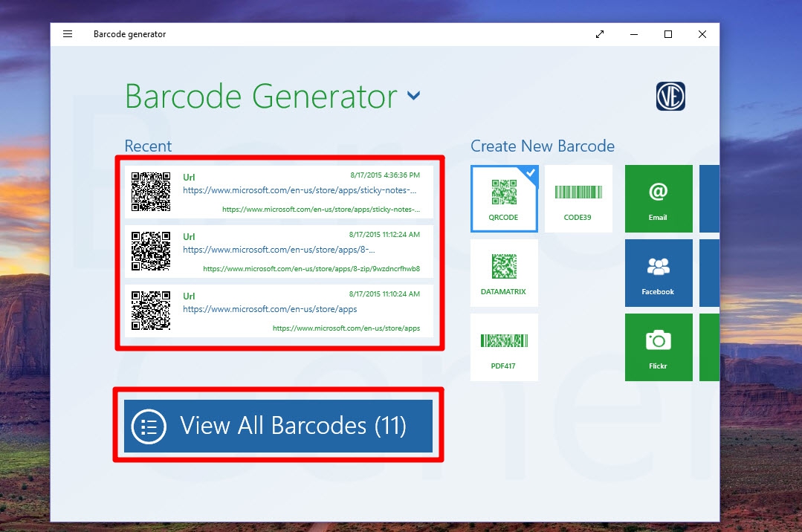Screen dimensions: 802x532
Task: Open the sticky-notes Url recent barcode
Action: [x=279, y=192]
